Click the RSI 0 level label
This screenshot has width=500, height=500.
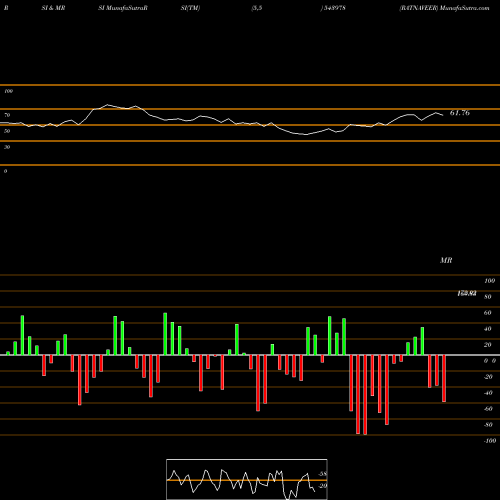[5, 171]
